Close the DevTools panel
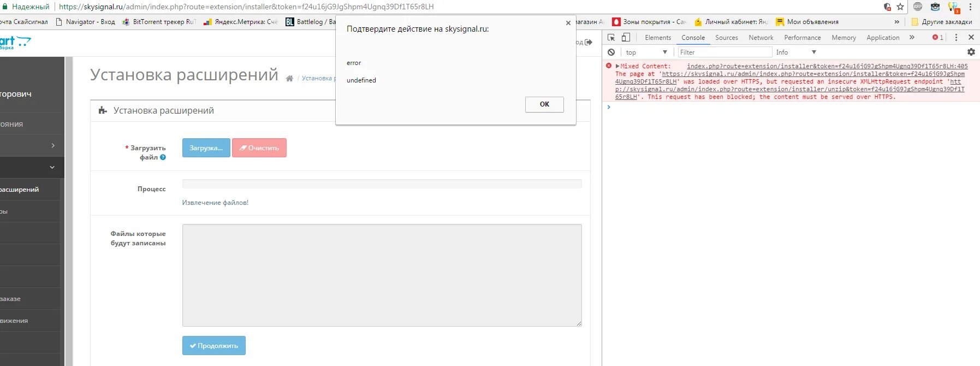 (971, 37)
